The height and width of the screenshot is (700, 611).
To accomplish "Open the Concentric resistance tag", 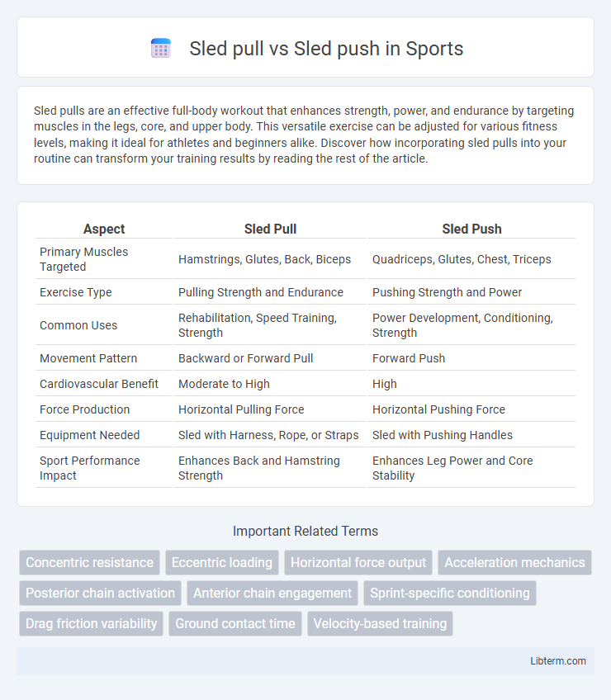I will point(89,562).
